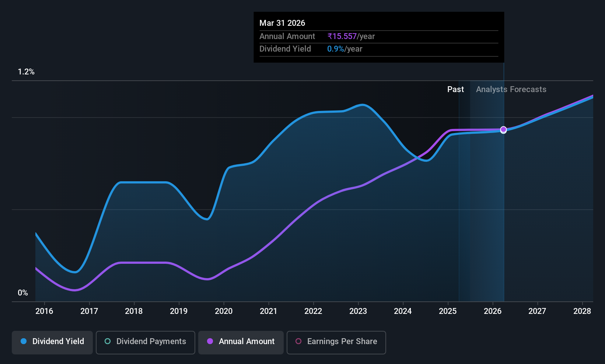Click the 2026 x-axis year label
This screenshot has width=605, height=364.
tap(493, 311)
